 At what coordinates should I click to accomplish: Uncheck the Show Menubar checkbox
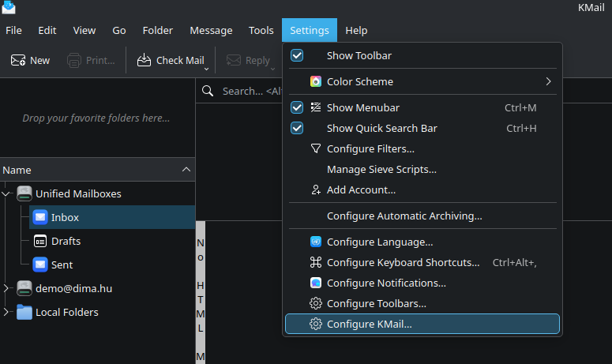pos(297,107)
